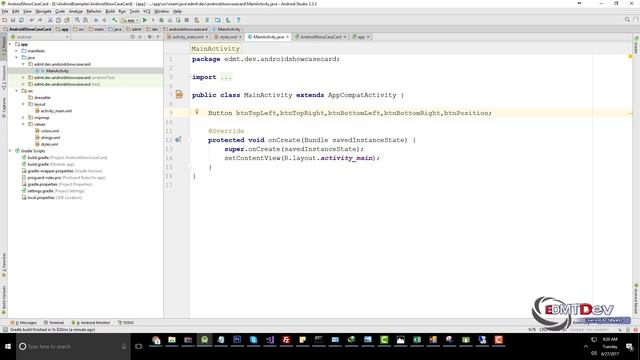This screenshot has height=360, width=640.
Task: Open the project panel gear settings
Action: click(150, 37)
